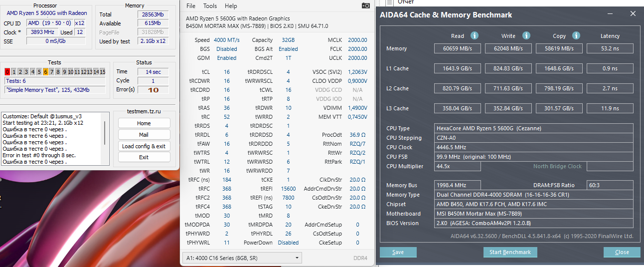Click the Home button in TestMem5
This screenshot has height=267, width=644.
coord(144,123)
